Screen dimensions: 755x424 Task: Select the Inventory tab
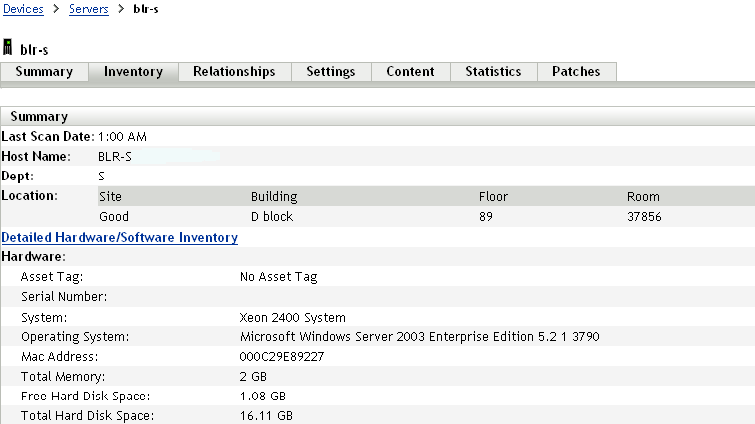(x=133, y=72)
